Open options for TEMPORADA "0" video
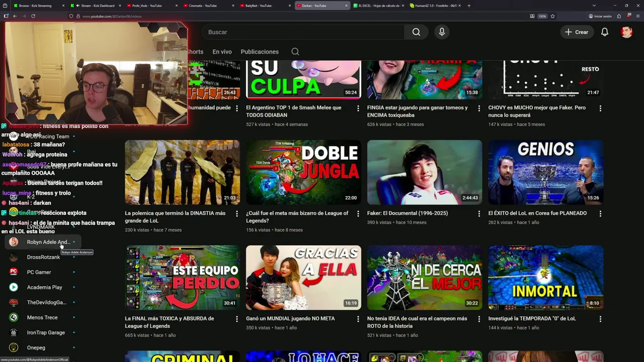Image resolution: width=644 pixels, height=362 pixels. (600, 319)
